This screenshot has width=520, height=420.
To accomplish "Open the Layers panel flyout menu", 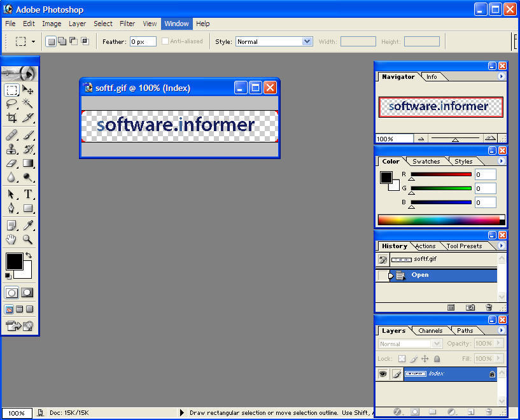I will click(x=501, y=330).
